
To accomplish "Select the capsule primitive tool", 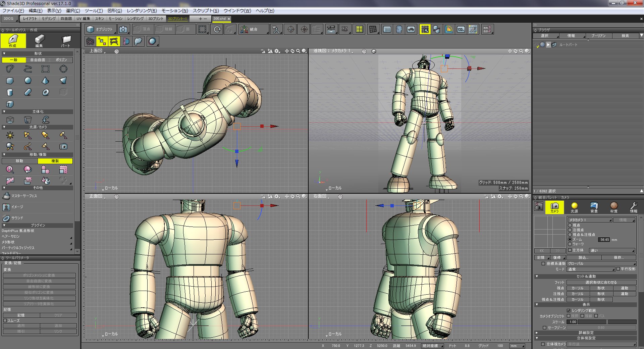I will click(28, 92).
